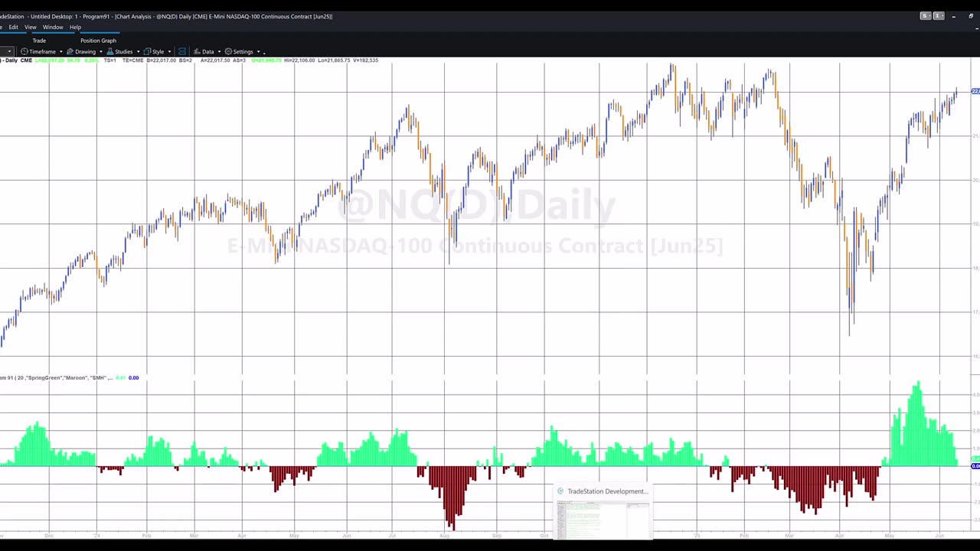
Task: Click the blue price marker on price axis
Action: (975, 92)
